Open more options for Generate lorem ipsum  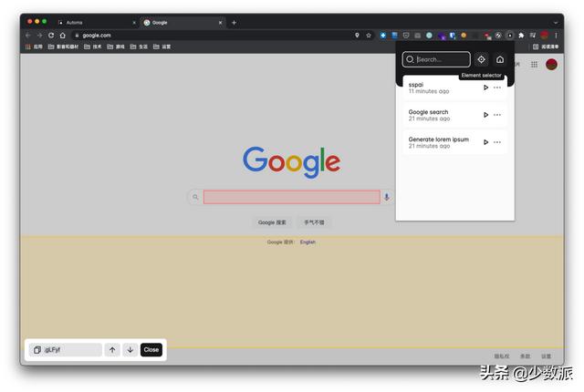497,142
